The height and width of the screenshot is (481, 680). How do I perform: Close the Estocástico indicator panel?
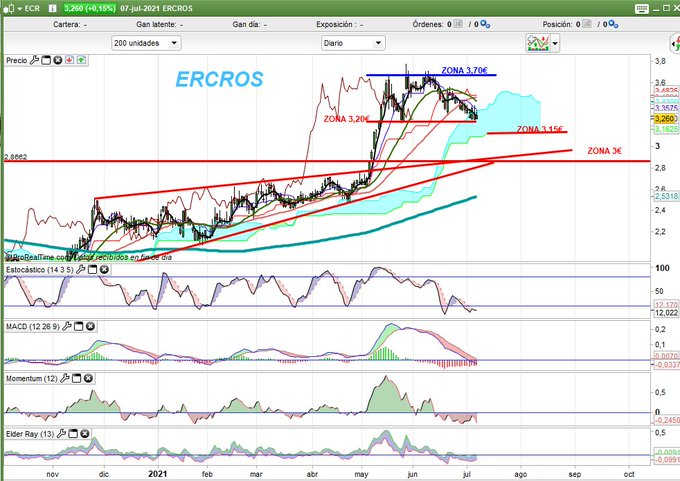(x=104, y=269)
